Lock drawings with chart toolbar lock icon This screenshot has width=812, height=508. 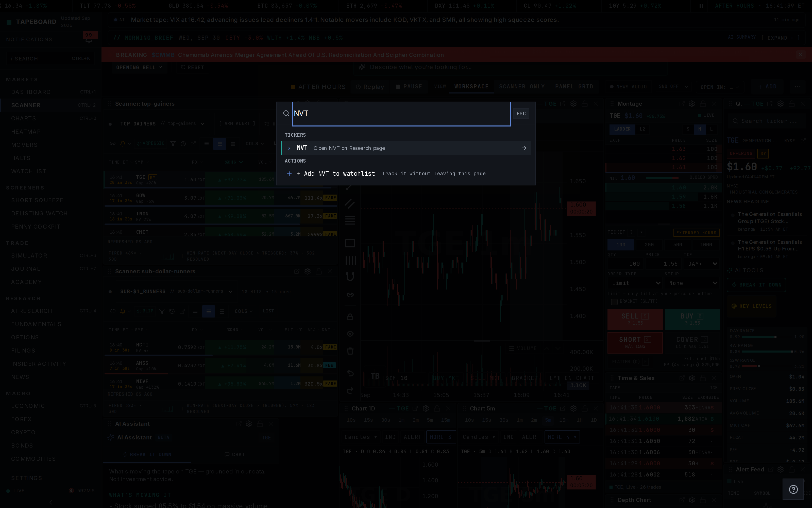350,317
